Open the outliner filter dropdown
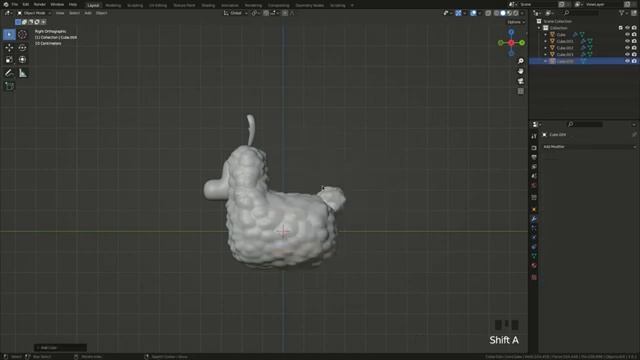The width and height of the screenshot is (640, 360). point(623,13)
